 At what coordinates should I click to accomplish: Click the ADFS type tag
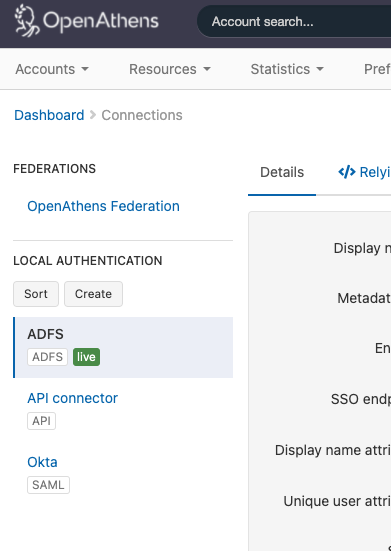click(47, 357)
